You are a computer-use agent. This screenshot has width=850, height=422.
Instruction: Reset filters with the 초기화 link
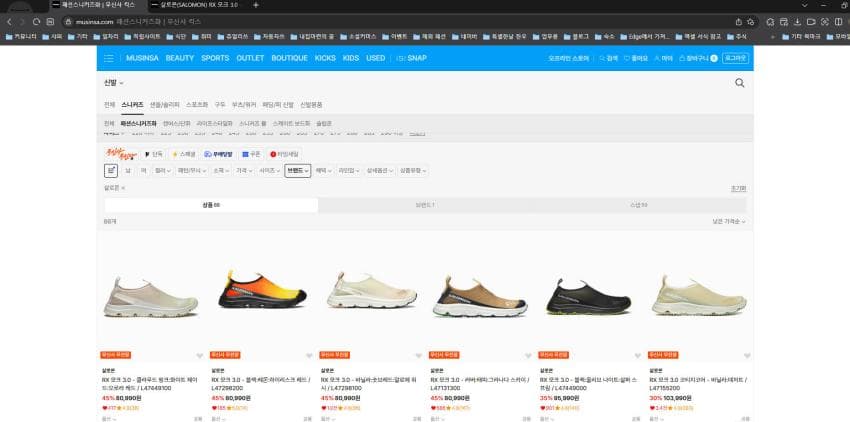coord(738,188)
